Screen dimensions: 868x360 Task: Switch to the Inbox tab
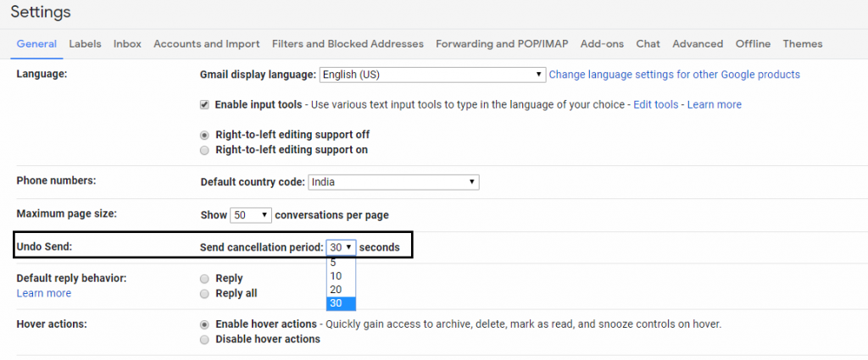[x=127, y=44]
